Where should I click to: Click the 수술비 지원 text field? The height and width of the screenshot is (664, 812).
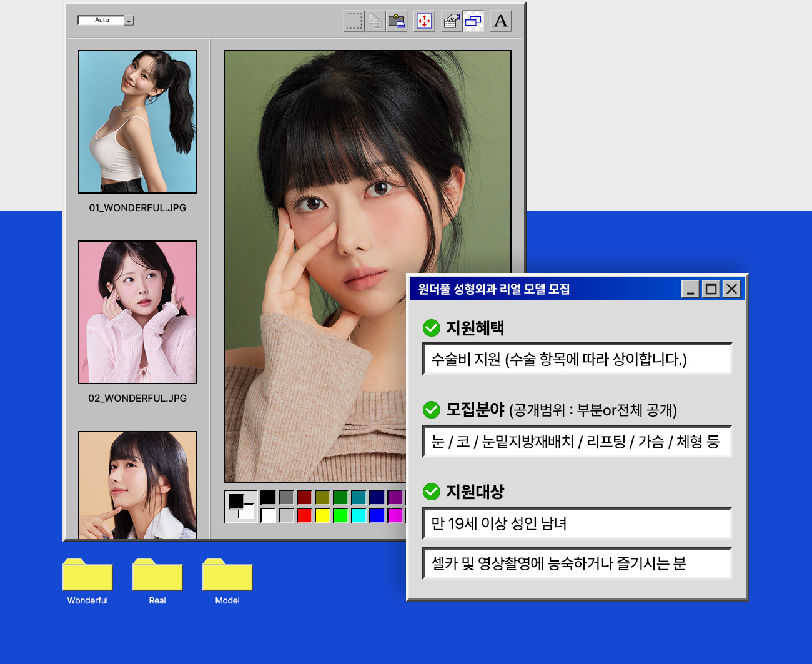[x=577, y=359]
